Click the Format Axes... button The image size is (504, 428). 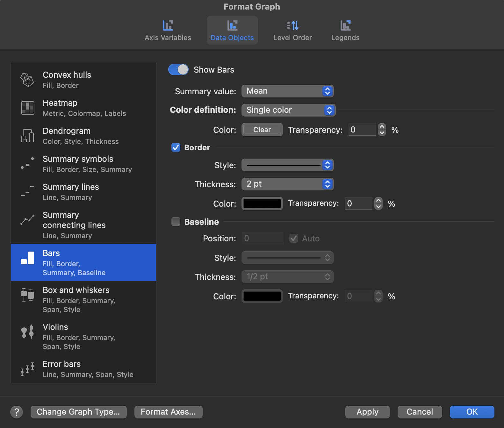[168, 412]
